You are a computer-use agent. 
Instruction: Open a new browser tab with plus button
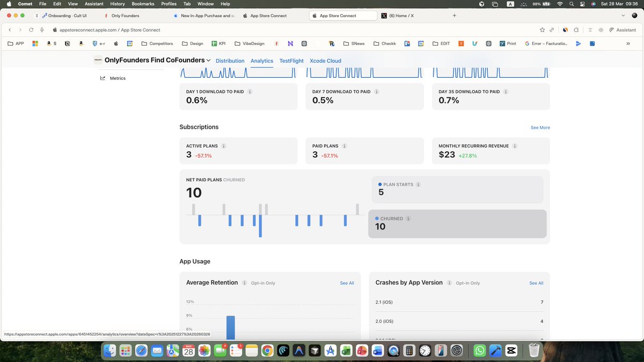[454, 16]
